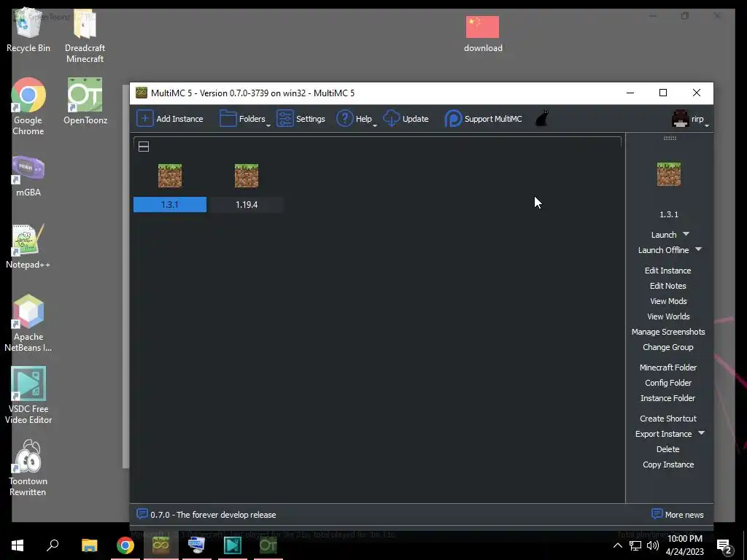Screen dimensions: 747x560
Task: Select Google Chrome desktop shortcut
Action: pyautogui.click(x=28, y=106)
